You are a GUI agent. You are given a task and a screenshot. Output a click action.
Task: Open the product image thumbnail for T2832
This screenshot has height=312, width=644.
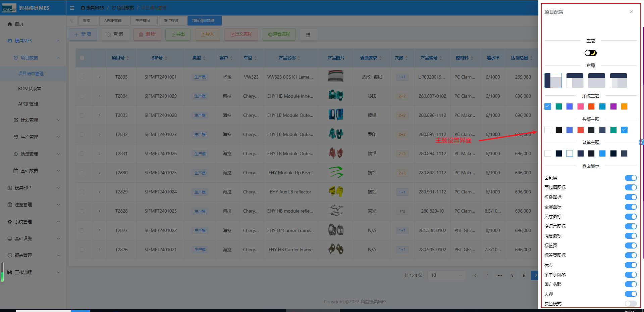tap(336, 134)
